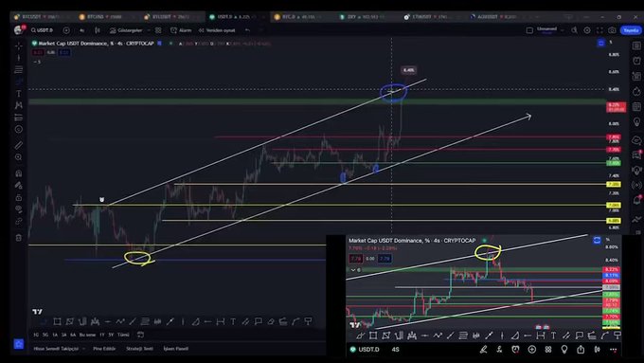
Task: Select the ruler measure tool in left sidebar
Action: (19, 145)
